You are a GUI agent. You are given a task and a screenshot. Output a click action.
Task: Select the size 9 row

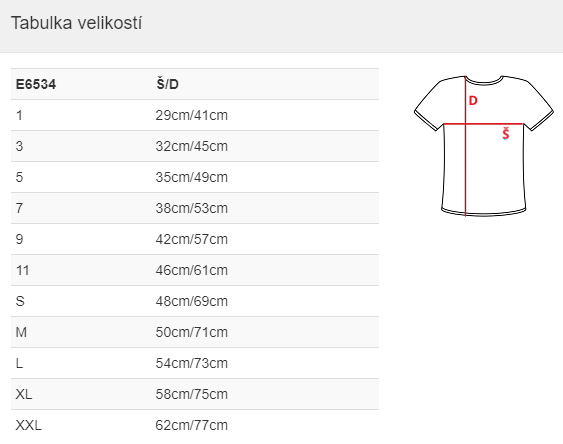pos(195,239)
